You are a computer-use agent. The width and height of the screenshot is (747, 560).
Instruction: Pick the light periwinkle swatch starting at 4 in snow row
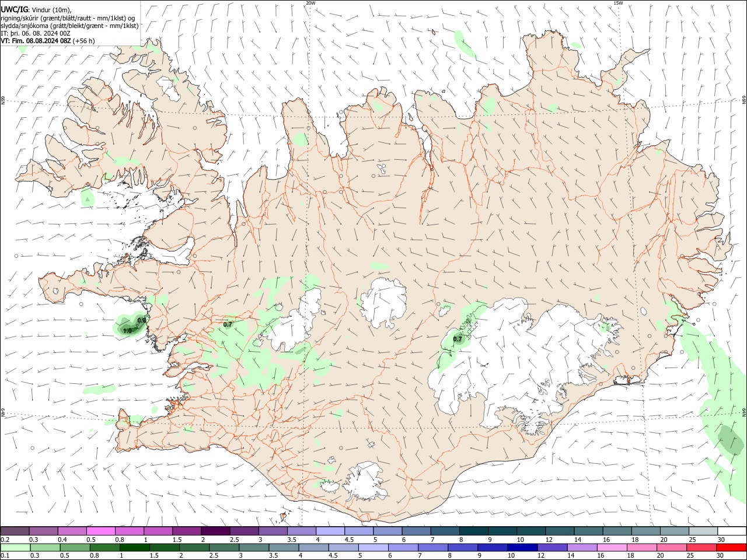[x=330, y=531]
